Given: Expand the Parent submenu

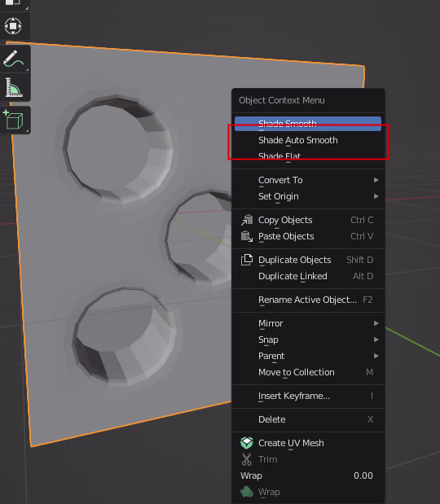Looking at the screenshot, I should click(x=308, y=356).
